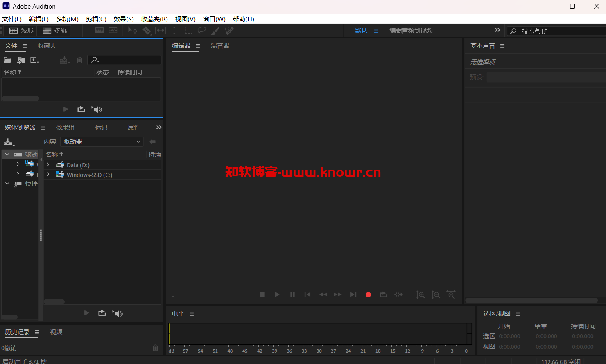The image size is (606, 364).
Task: Toggle Auto-Play speaker in 文件 panel
Action: (x=97, y=109)
